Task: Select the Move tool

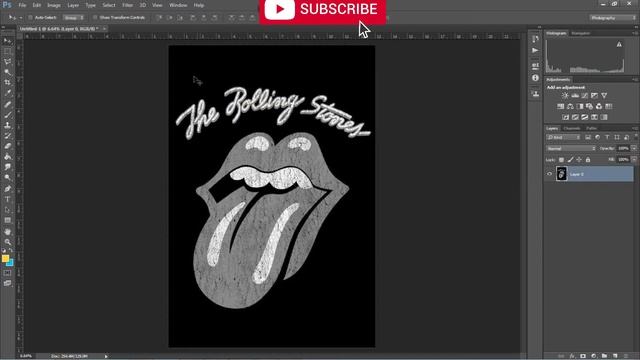Action: [7, 41]
